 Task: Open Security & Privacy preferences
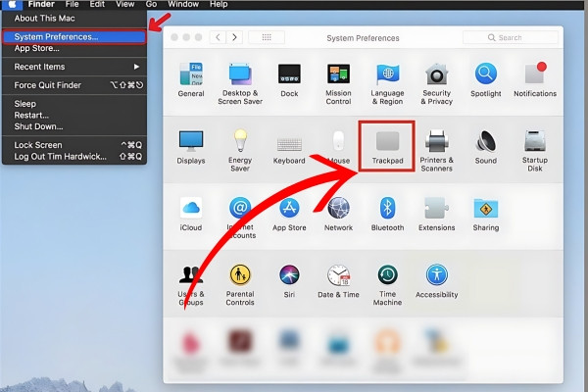[436, 83]
